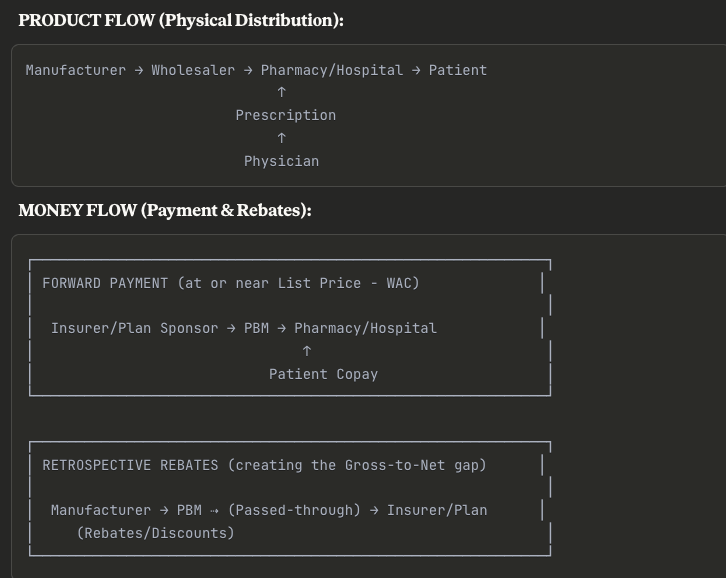
Task: Click the word Patient after Pharmacy/Hospital
Action: (x=458, y=70)
